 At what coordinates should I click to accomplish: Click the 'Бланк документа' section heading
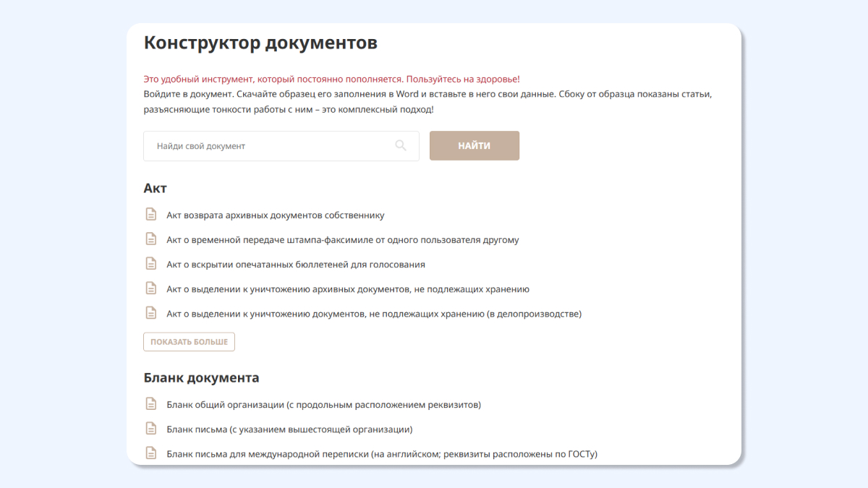(202, 377)
